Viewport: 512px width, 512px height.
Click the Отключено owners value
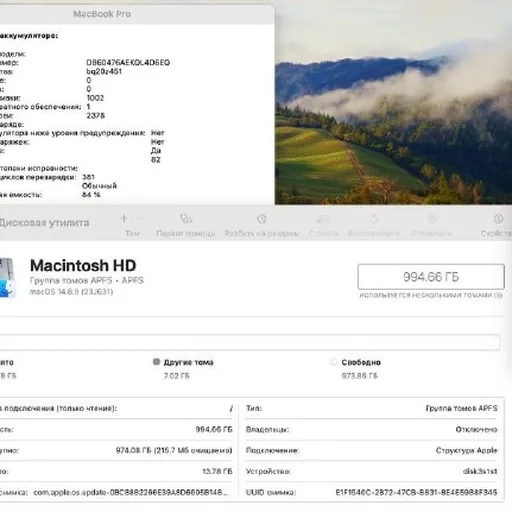pyautogui.click(x=476, y=429)
